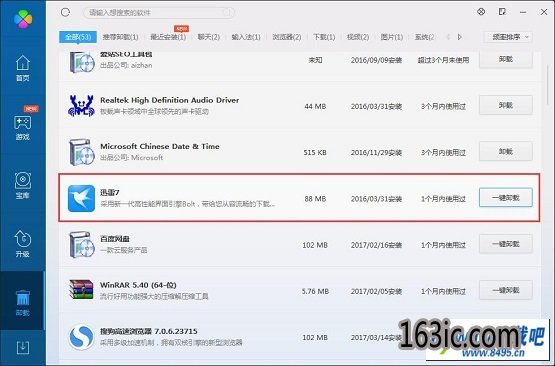The width and height of the screenshot is (555, 366).
Task: Click the 5.76 MB size value
Action: click(315, 291)
